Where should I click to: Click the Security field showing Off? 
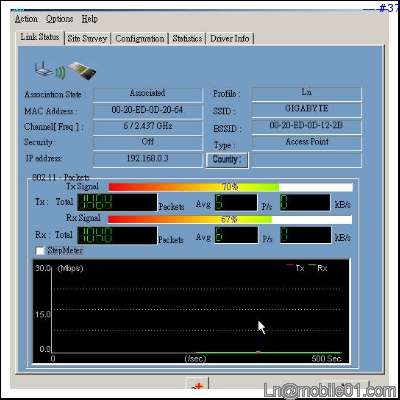[x=148, y=143]
